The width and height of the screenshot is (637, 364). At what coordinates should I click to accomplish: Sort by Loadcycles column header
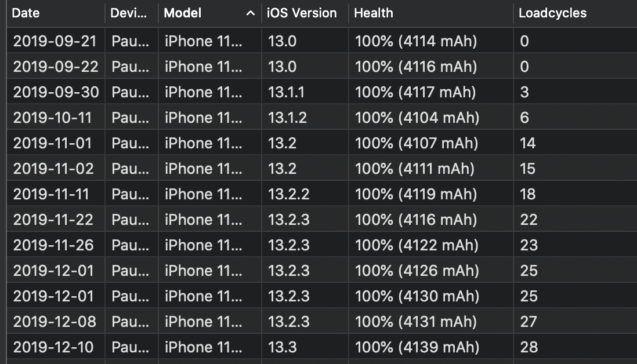pyautogui.click(x=552, y=13)
